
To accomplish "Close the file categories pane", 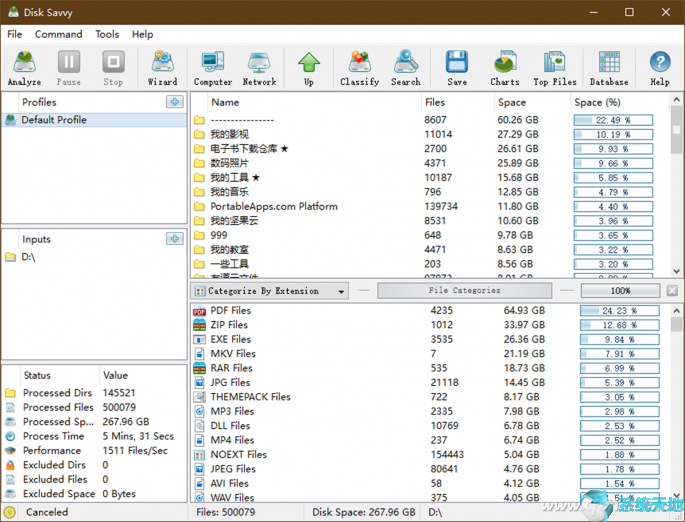I will 672,290.
